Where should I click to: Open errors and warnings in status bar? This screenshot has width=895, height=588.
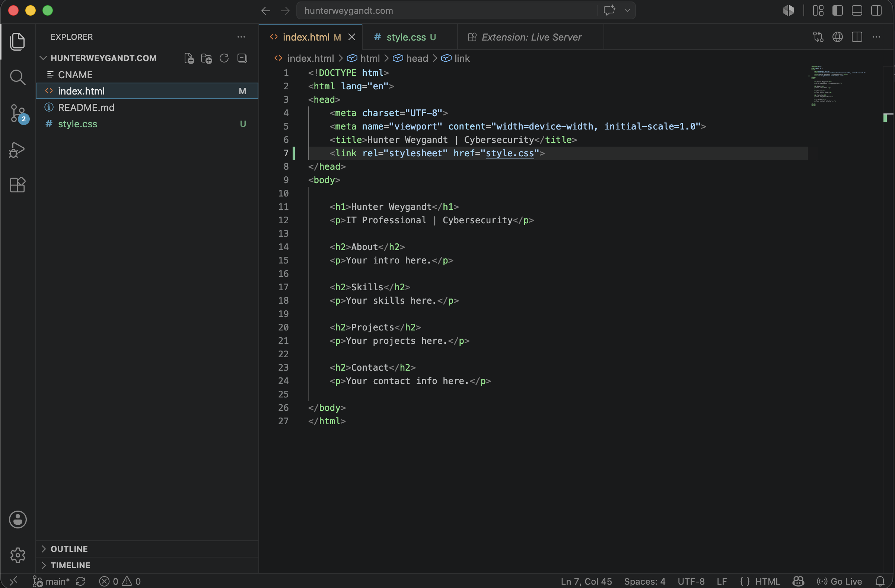[120, 581]
